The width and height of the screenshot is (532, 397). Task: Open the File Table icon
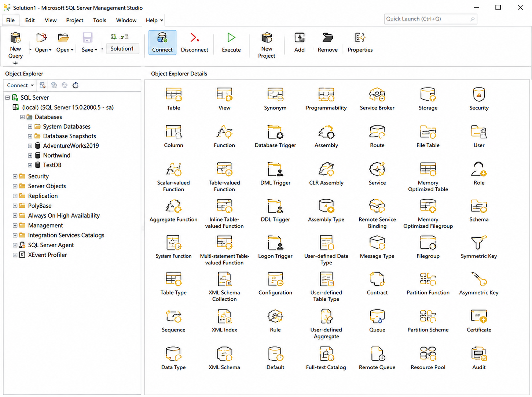pos(428,132)
